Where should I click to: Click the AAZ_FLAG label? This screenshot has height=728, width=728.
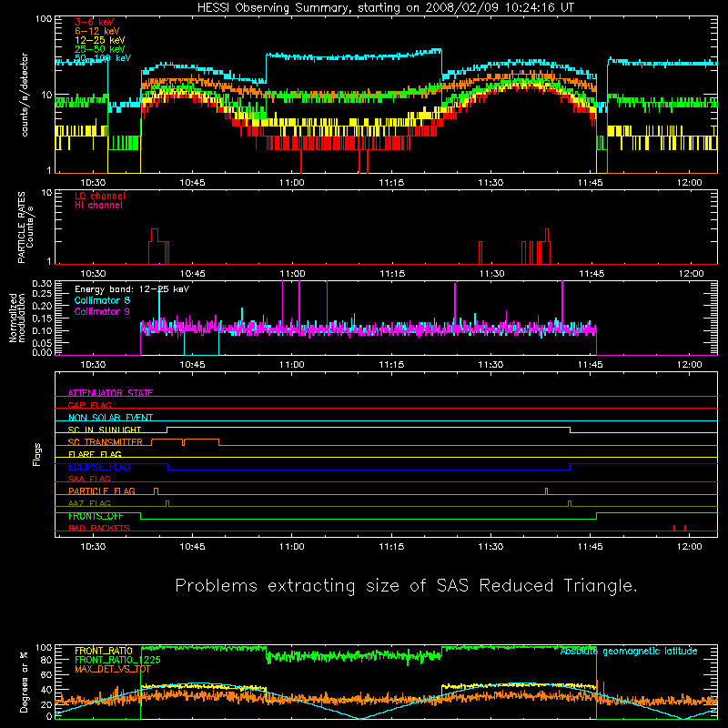tap(89, 503)
